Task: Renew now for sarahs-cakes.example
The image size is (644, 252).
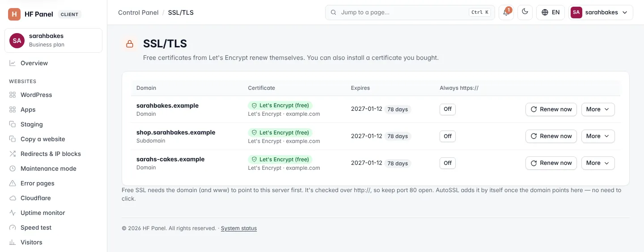Action: pos(551,163)
